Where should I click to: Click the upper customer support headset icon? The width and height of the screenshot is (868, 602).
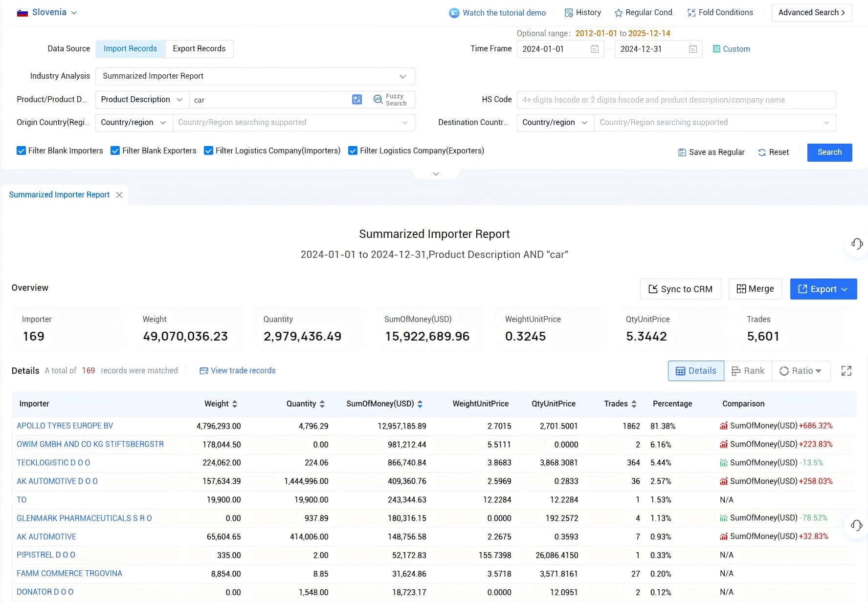[857, 244]
